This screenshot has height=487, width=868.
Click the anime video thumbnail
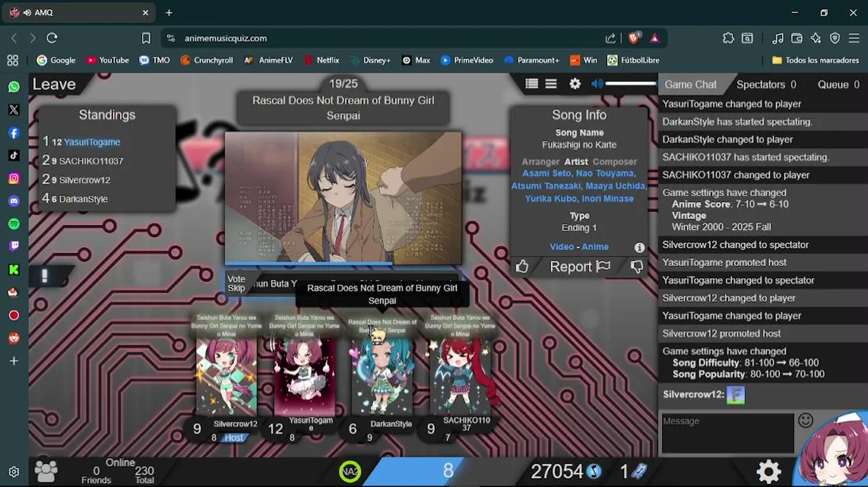tap(343, 197)
